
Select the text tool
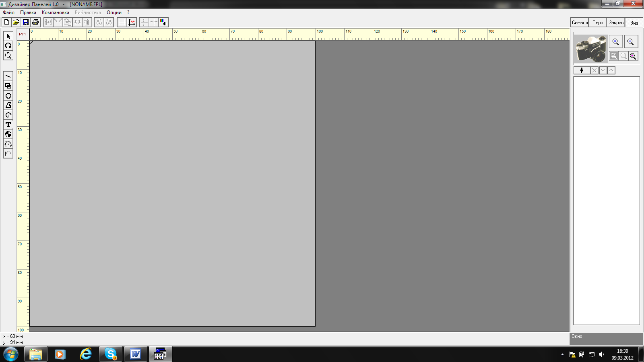[x=8, y=125]
